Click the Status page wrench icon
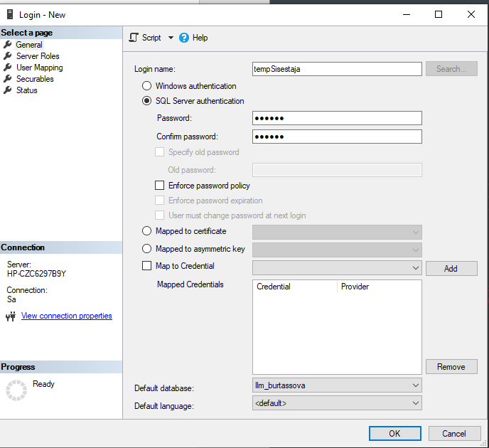The image size is (489, 448). pyautogui.click(x=8, y=90)
